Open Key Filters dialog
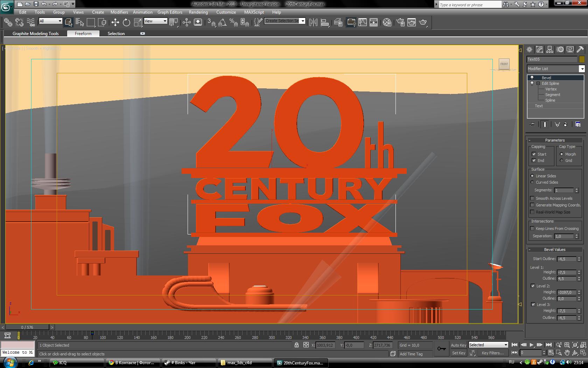 (x=492, y=353)
